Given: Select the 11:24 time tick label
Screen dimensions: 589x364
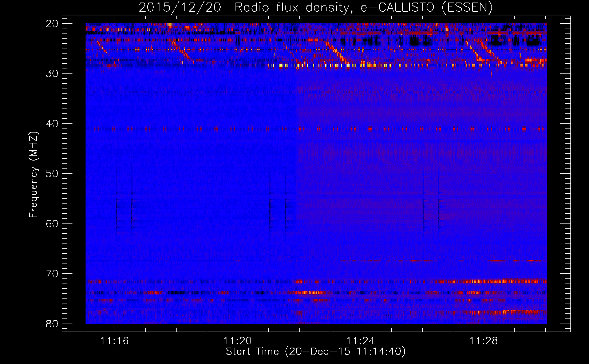Looking at the screenshot, I should pos(361,341).
